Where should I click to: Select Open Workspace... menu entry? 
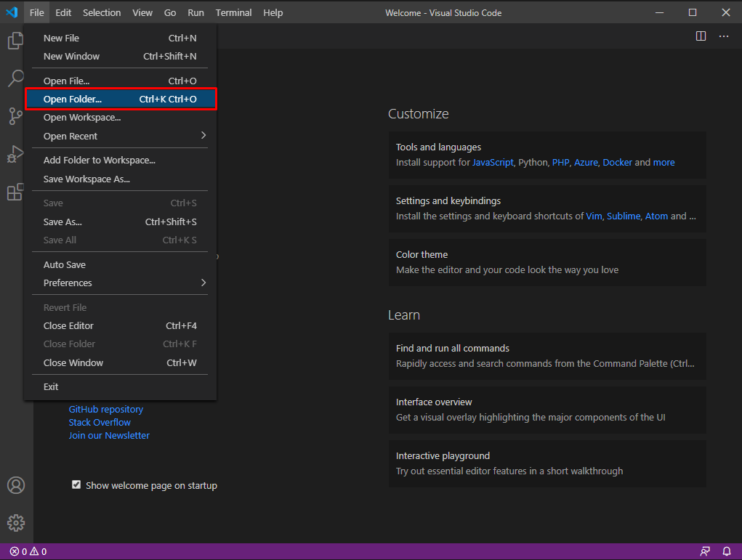(120, 118)
